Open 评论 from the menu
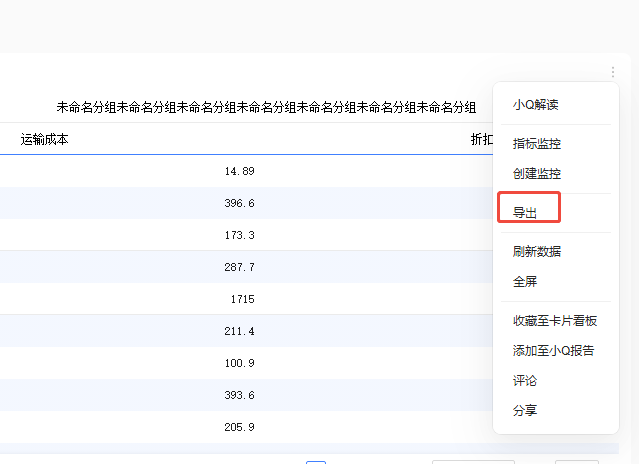 tap(525, 381)
